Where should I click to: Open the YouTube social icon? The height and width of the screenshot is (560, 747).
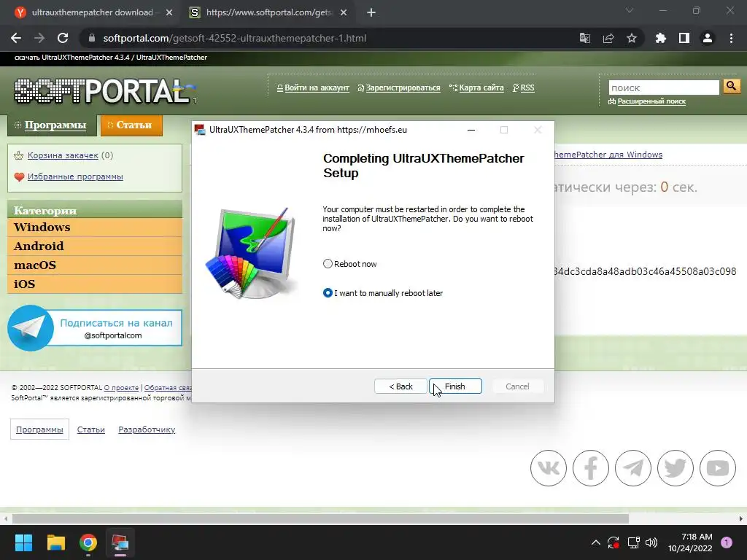point(718,468)
